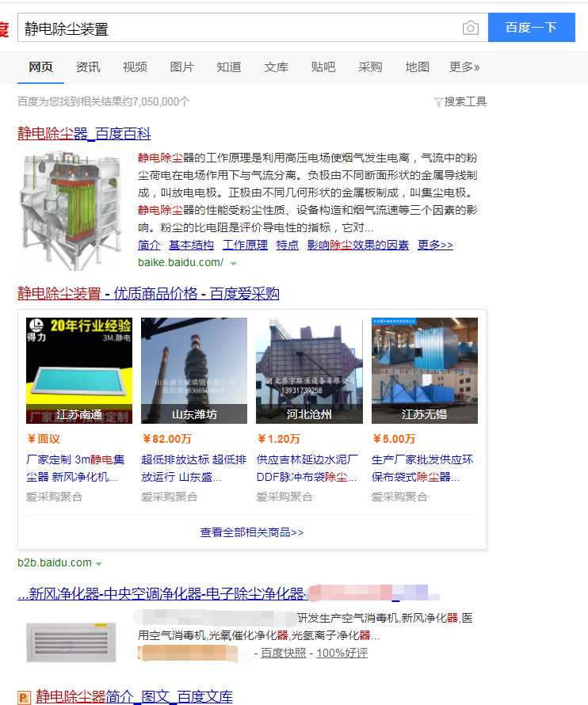Image resolution: width=588 pixels, height=705 pixels.
Task: Click the funnel icon beside 搜索工具
Action: [438, 102]
